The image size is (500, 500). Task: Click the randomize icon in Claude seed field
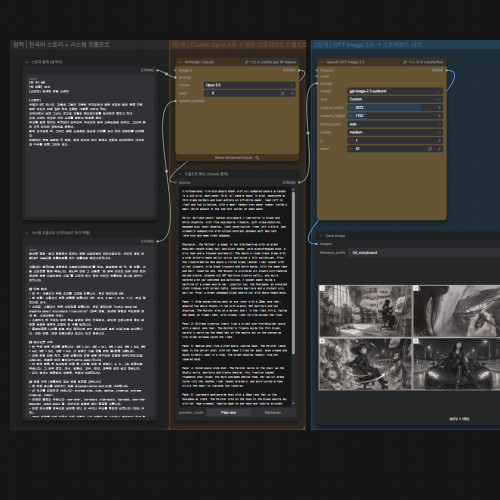click(x=283, y=93)
